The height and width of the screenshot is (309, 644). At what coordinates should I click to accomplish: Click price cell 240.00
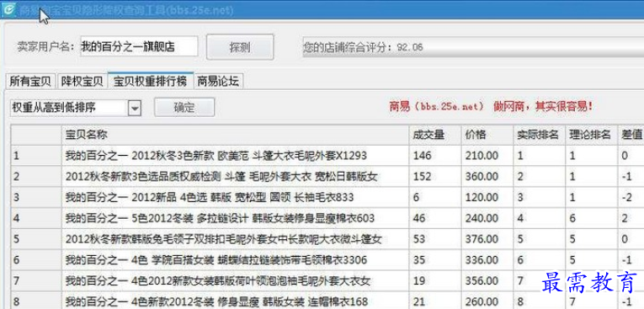click(x=482, y=218)
